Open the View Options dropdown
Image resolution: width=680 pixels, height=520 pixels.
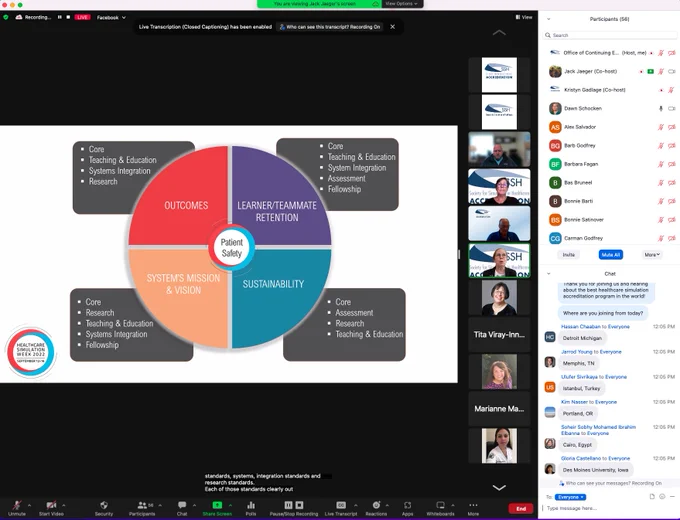pyautogui.click(x=402, y=3)
